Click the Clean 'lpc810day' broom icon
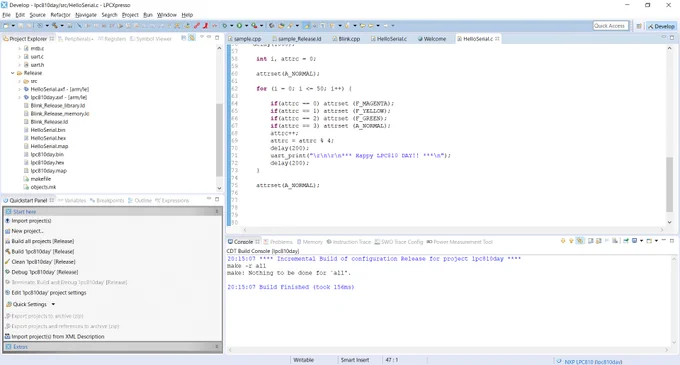 pos(7,262)
